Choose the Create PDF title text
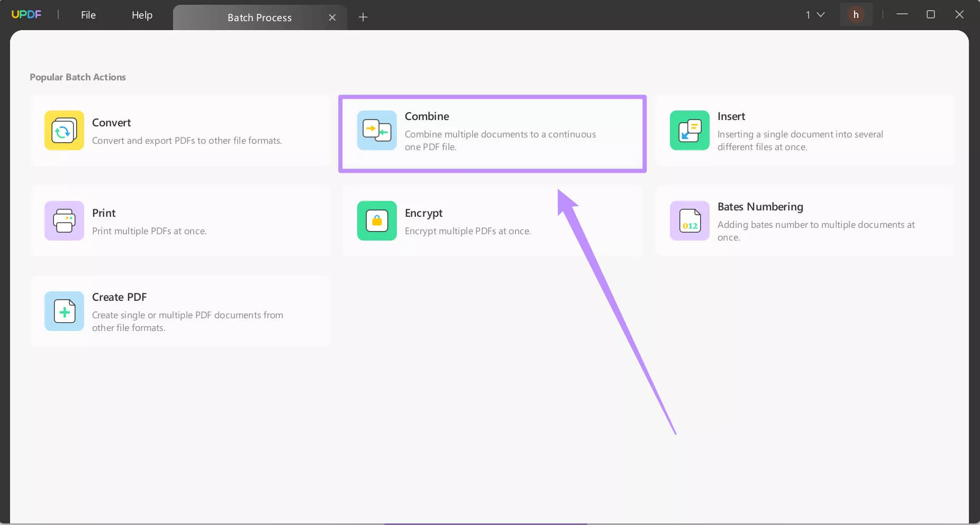This screenshot has width=980, height=525. [x=119, y=297]
